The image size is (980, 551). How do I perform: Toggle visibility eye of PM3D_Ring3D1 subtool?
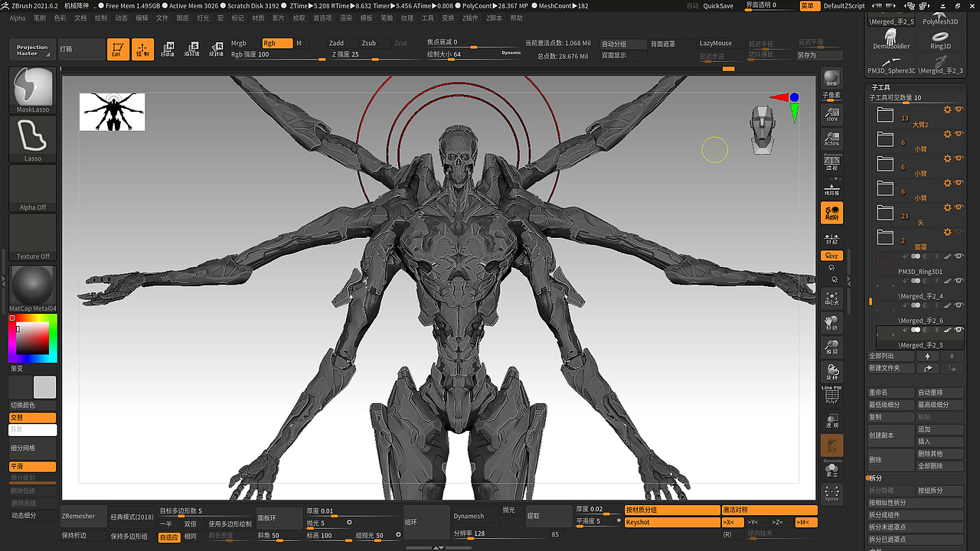959,256
